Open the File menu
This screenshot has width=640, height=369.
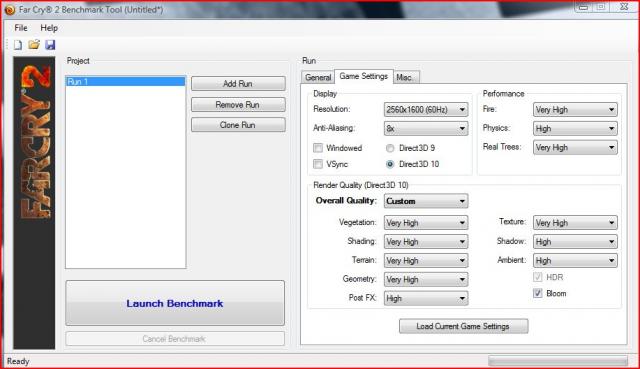tap(21, 28)
